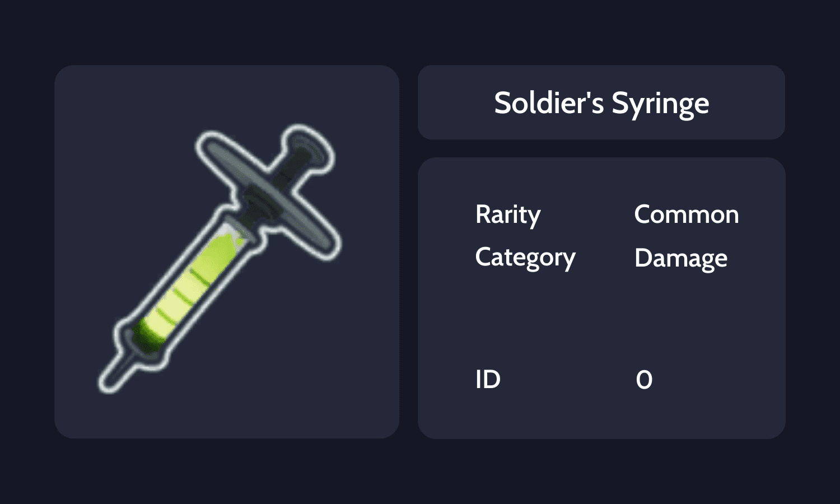Click the empty space inside the stats card
The image size is (840, 504).
click(x=601, y=319)
